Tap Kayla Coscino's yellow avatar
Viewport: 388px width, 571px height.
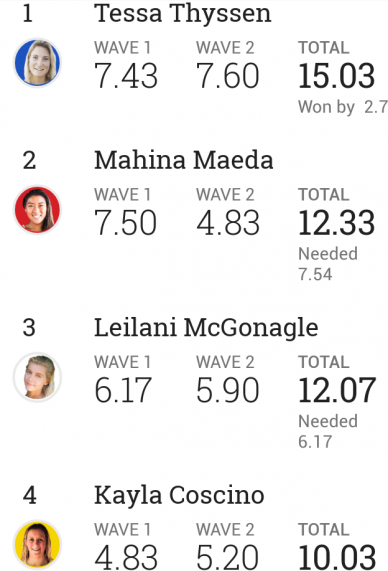point(37,545)
